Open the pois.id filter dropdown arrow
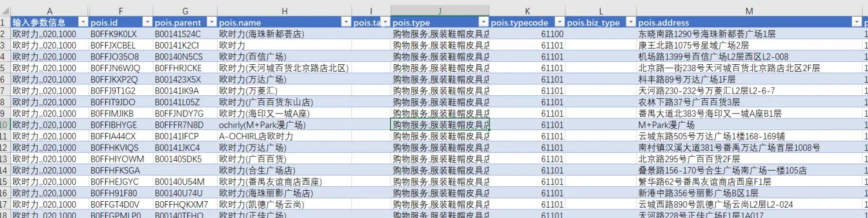The height and width of the screenshot is (218, 868). coord(147,23)
